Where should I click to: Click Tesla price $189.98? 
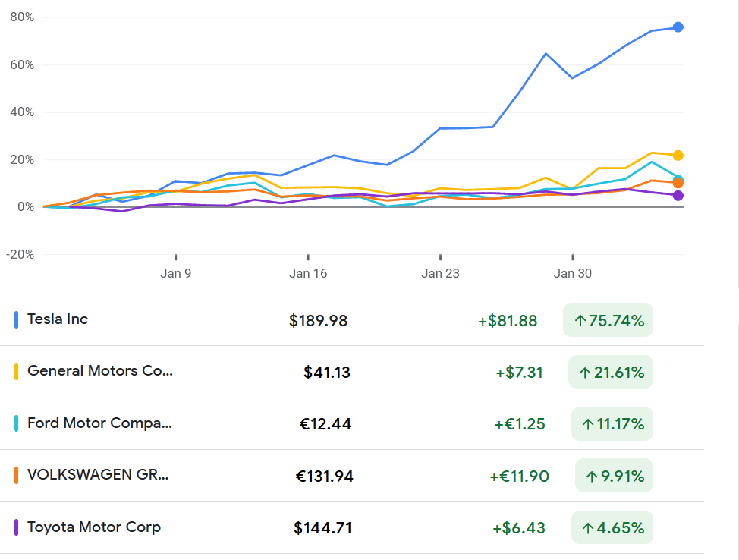coord(318,320)
